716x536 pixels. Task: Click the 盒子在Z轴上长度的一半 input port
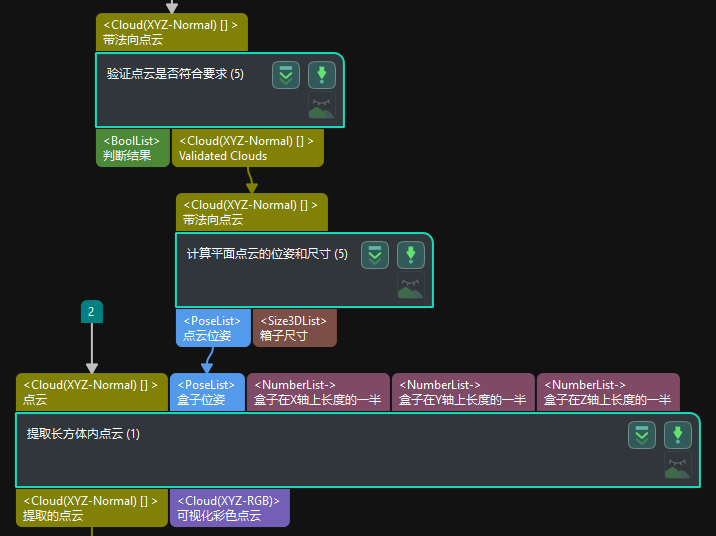tap(608, 392)
